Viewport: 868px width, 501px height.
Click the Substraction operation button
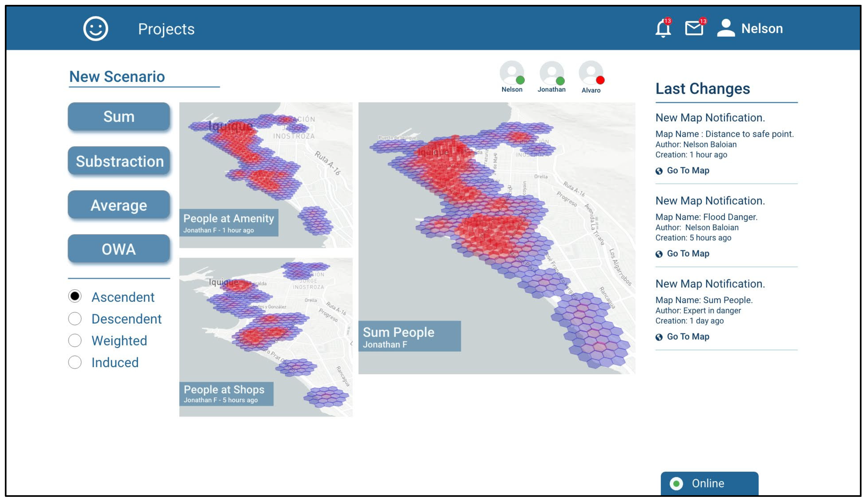pos(119,161)
